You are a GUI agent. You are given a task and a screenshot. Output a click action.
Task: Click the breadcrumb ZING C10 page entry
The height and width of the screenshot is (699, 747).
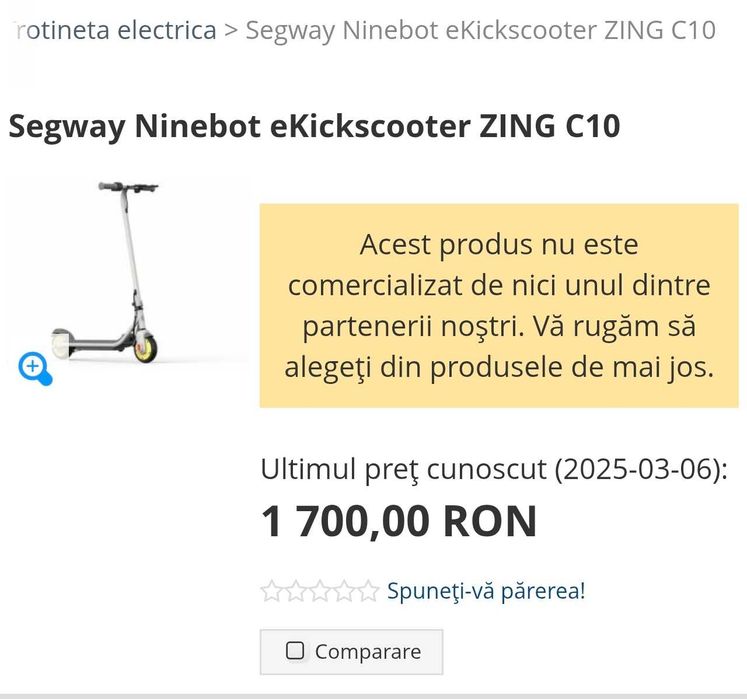pyautogui.click(x=480, y=30)
